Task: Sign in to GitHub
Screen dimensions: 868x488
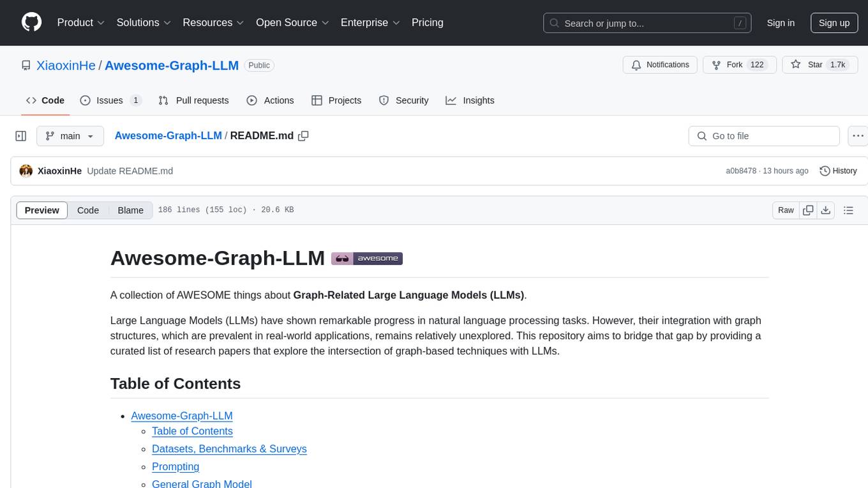Action: point(781,23)
